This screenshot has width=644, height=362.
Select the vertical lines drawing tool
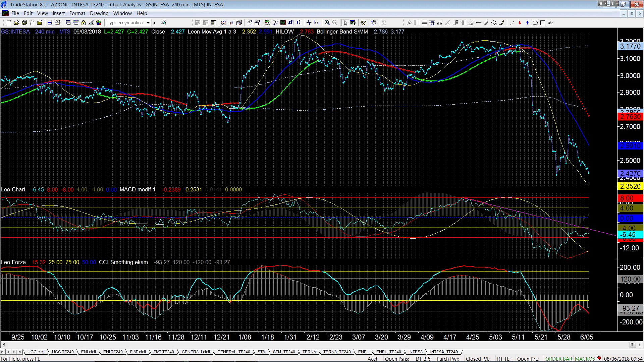click(416, 23)
